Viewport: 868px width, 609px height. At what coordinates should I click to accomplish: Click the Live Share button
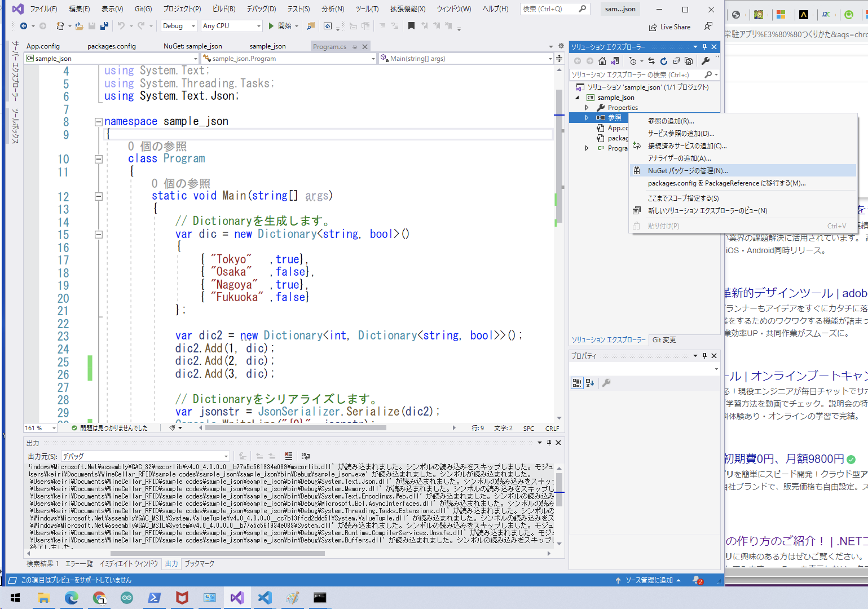(669, 27)
